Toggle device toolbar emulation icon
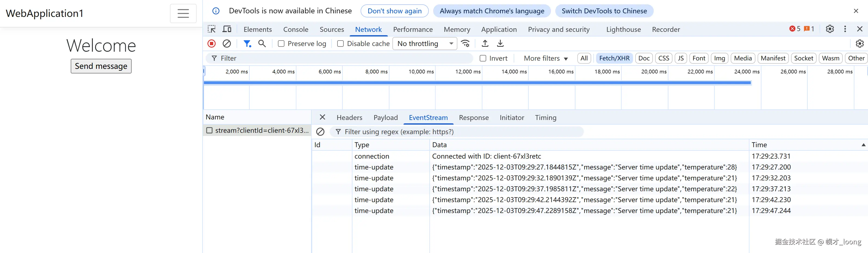This screenshot has width=868, height=253. [227, 29]
